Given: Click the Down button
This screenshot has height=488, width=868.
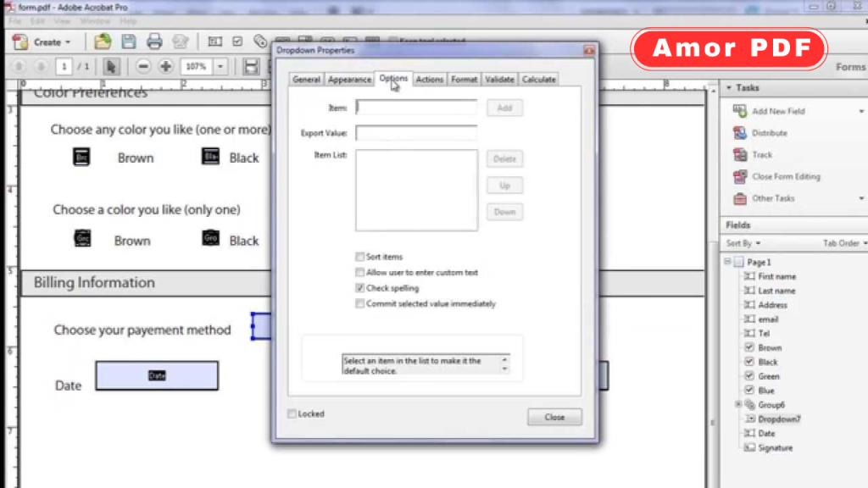Looking at the screenshot, I should pos(504,212).
